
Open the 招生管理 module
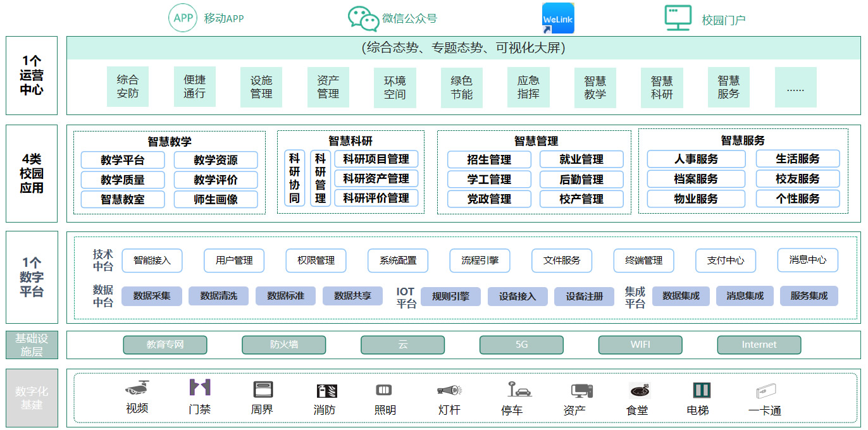coord(489,159)
